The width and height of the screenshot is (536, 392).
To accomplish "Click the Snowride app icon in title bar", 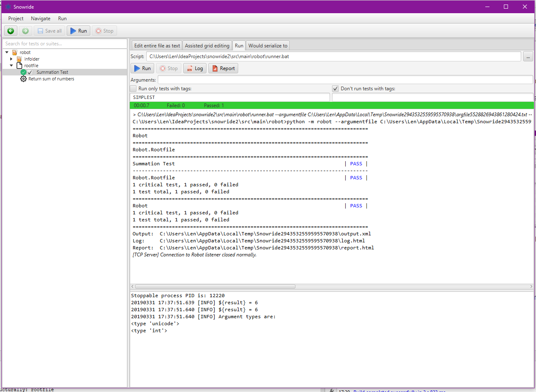I will click(8, 7).
